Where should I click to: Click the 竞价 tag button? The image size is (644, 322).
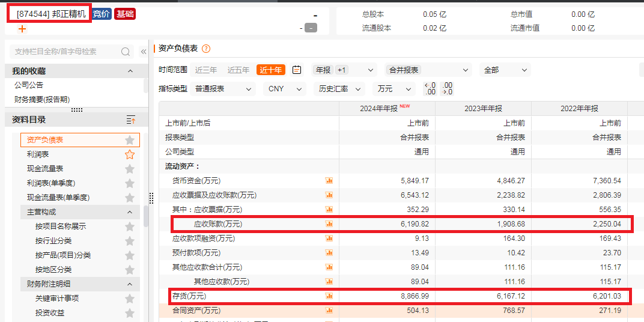point(101,14)
